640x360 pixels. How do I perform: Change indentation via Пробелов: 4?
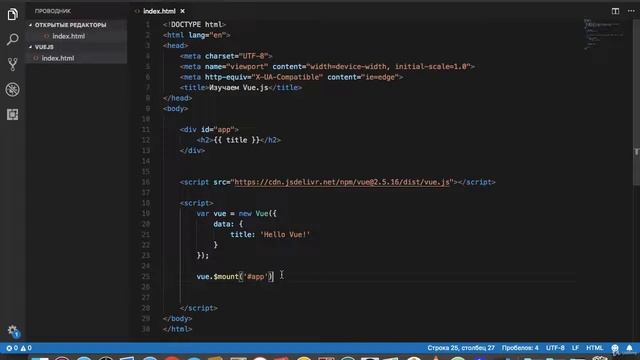[520, 348]
